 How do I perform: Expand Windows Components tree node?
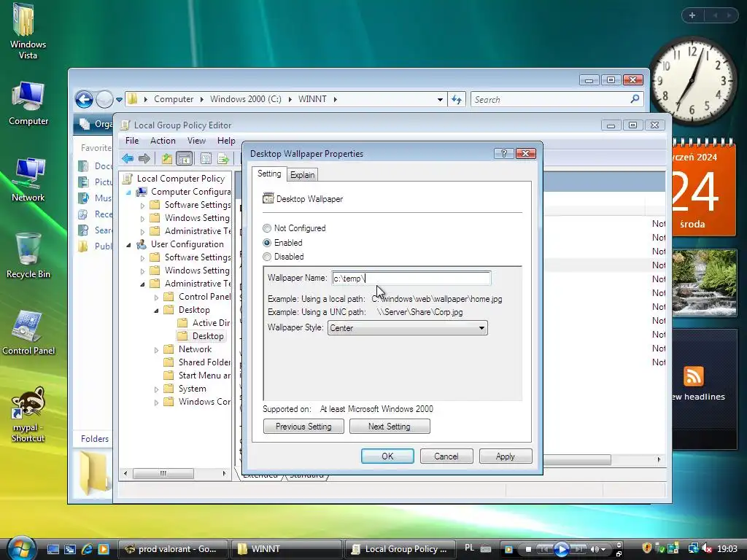[156, 402]
